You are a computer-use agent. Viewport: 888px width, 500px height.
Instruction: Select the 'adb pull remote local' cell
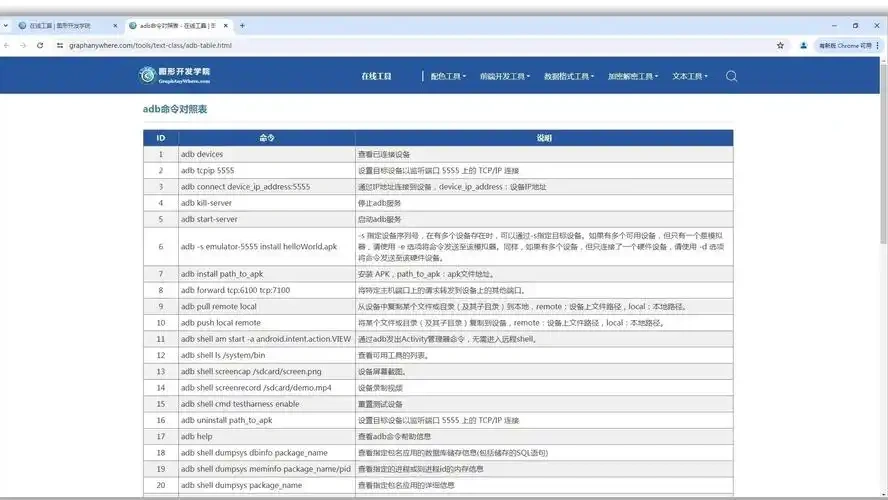pos(267,306)
